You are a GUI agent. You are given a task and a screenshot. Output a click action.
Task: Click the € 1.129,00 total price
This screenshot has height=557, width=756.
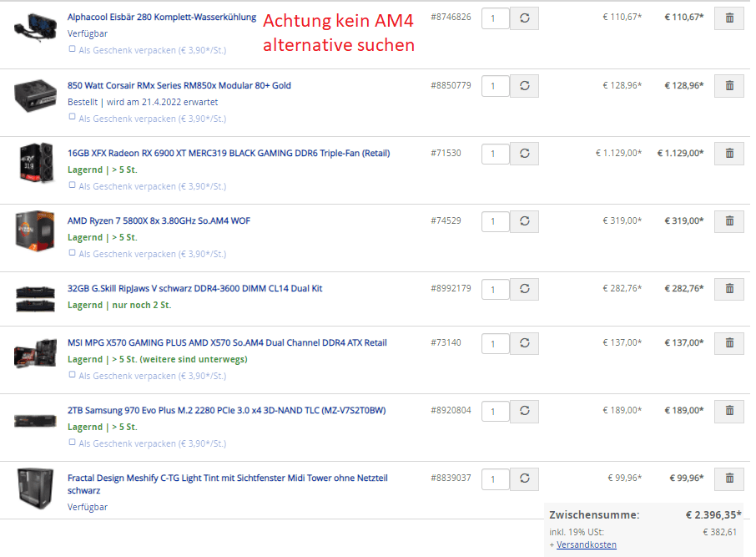click(x=680, y=153)
